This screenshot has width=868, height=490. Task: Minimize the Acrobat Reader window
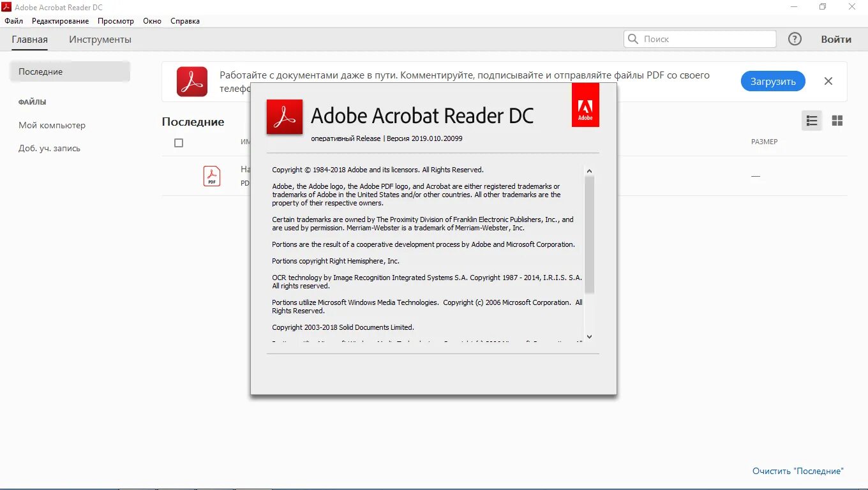(x=794, y=6)
